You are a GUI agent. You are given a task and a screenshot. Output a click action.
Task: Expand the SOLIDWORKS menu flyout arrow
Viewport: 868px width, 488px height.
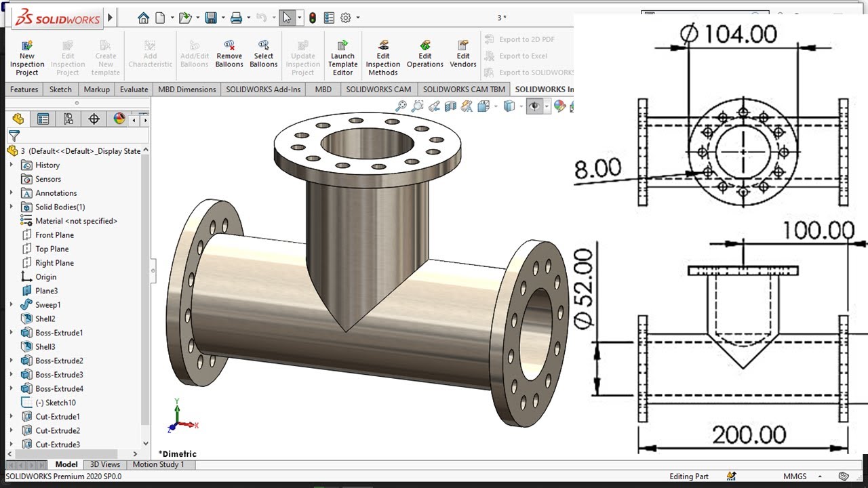click(111, 18)
